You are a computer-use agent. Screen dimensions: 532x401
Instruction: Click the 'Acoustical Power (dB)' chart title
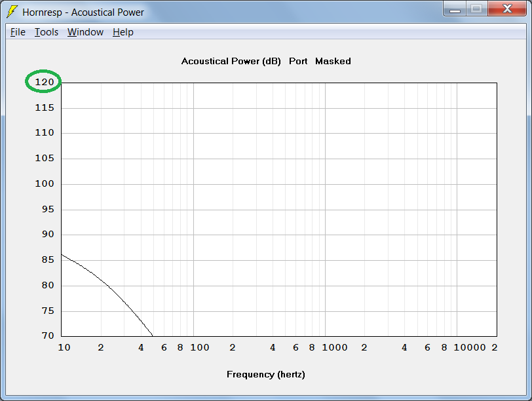coord(231,61)
